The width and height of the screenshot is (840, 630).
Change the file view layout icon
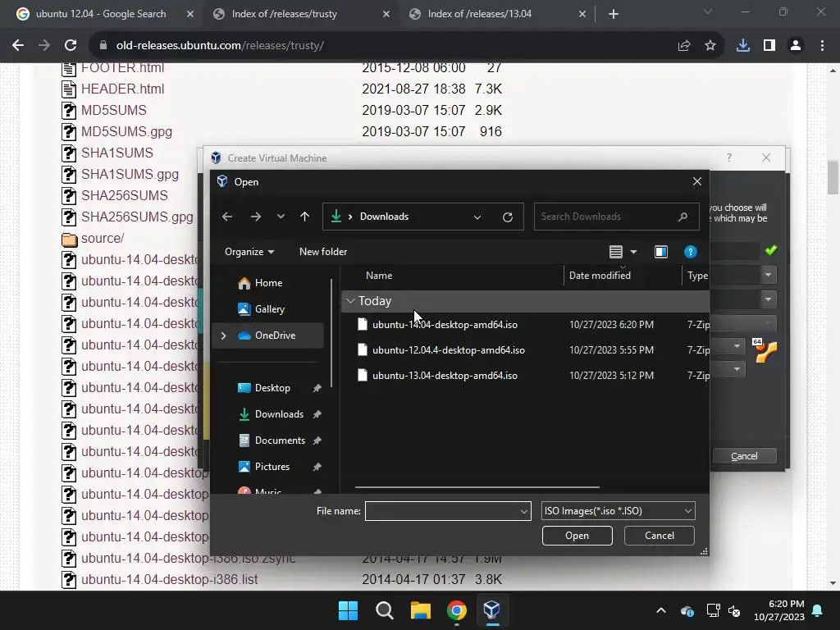click(616, 252)
